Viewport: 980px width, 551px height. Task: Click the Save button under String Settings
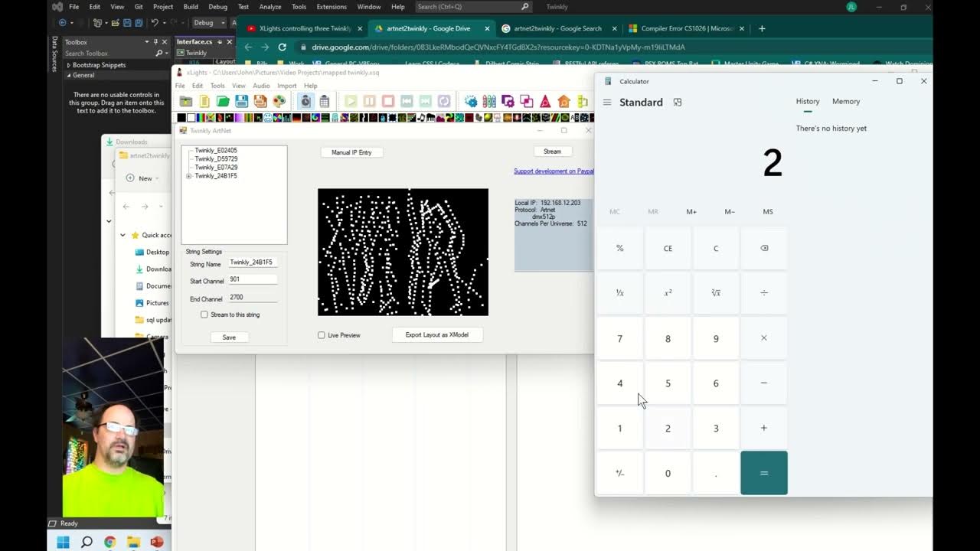tap(229, 337)
